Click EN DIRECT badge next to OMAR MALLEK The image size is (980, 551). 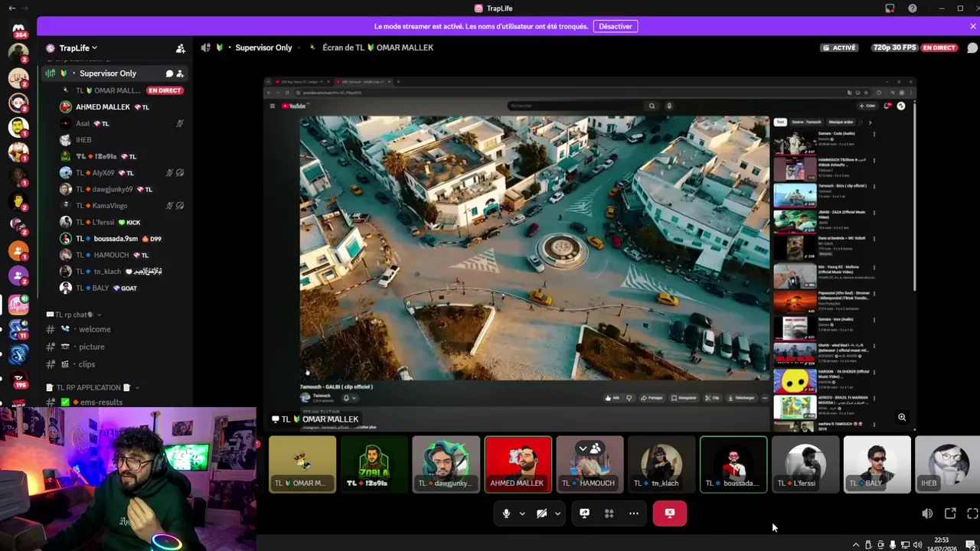[165, 90]
